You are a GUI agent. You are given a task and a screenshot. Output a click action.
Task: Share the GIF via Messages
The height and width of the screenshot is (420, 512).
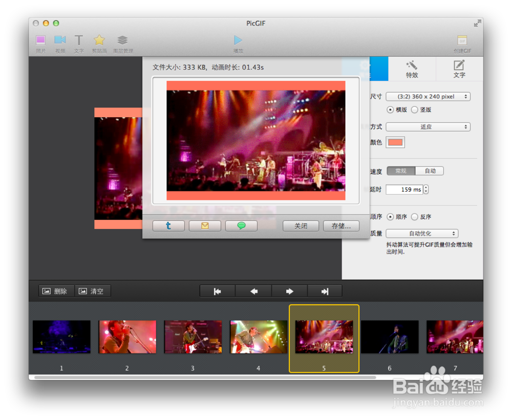click(241, 226)
